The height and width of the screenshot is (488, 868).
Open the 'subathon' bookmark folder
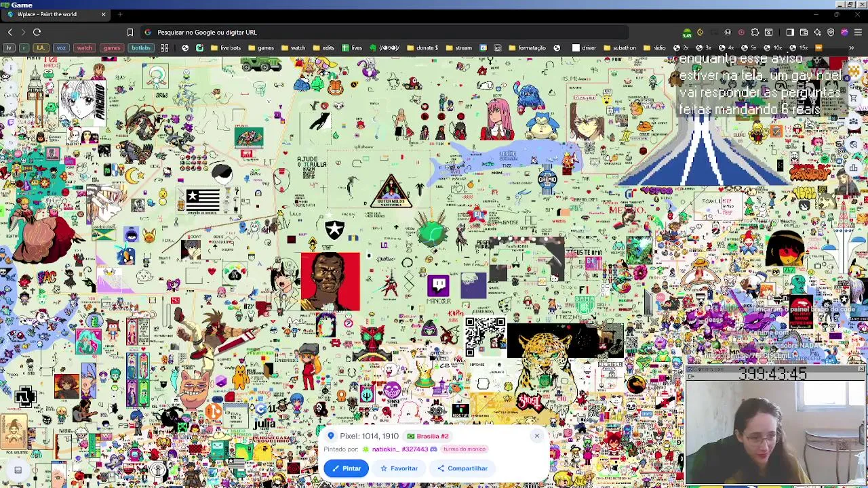[619, 48]
